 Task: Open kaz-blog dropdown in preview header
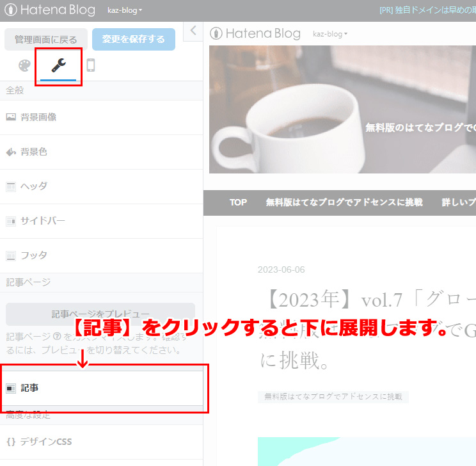coord(330,34)
